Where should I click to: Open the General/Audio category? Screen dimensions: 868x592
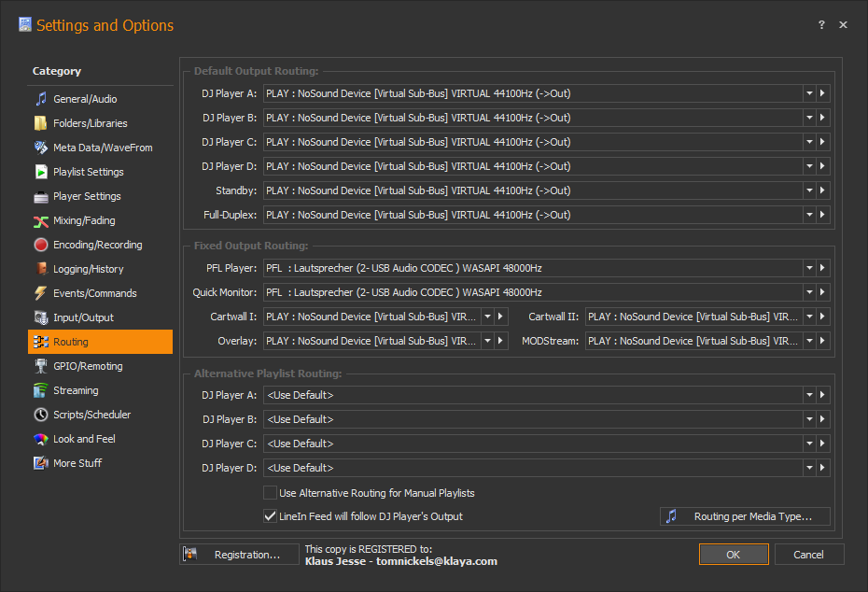click(x=100, y=99)
